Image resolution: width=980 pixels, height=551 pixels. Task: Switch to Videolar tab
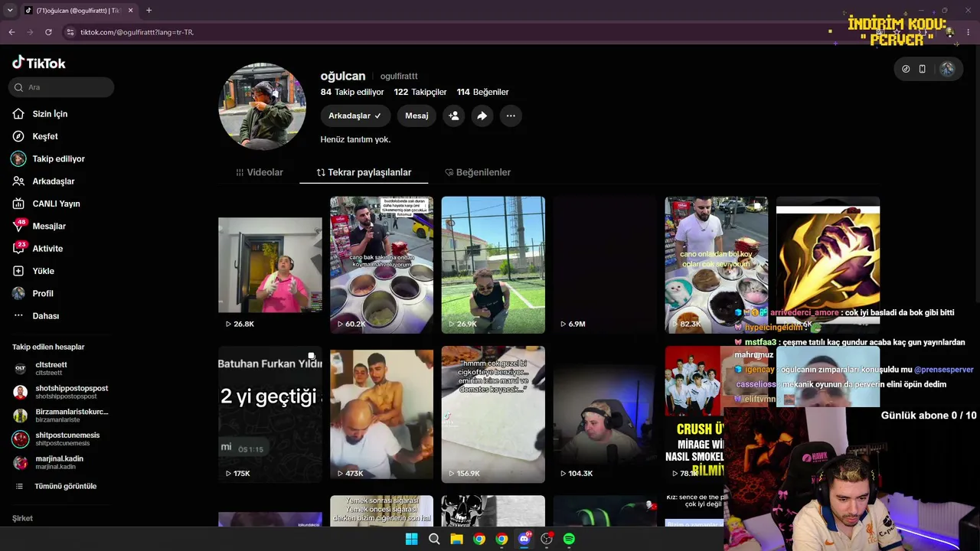260,172
